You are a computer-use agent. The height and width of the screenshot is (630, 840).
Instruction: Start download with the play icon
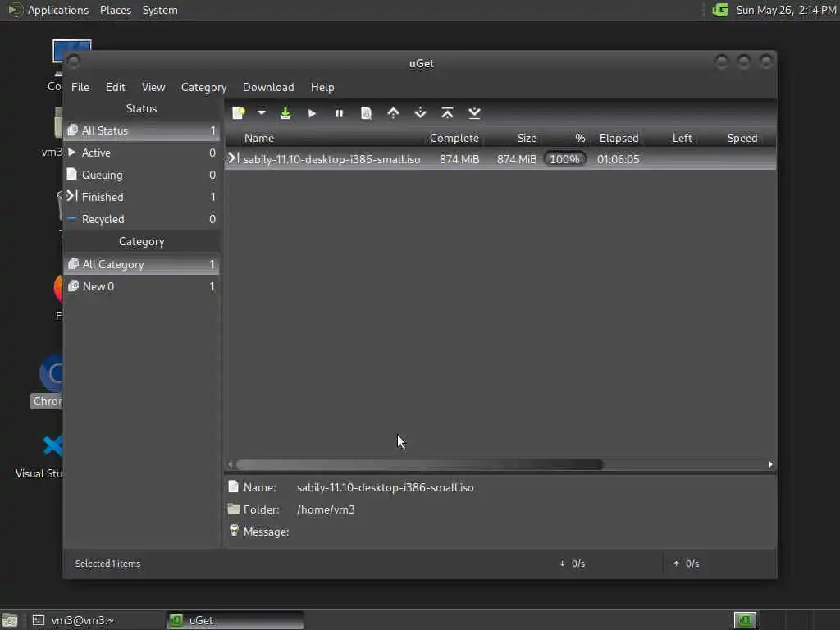312,113
